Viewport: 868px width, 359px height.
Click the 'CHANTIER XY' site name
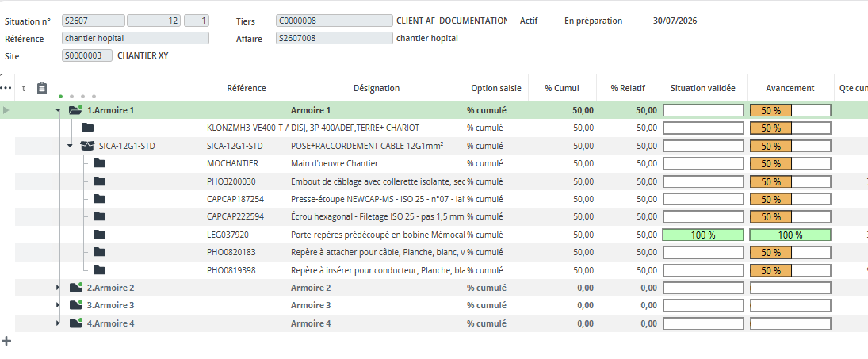click(143, 55)
